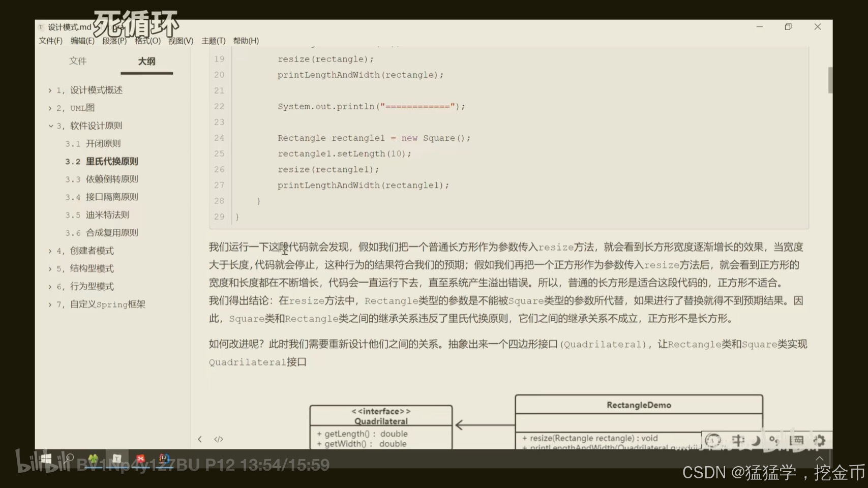Go to 3.5 迪米特法则 heading

[x=97, y=215]
